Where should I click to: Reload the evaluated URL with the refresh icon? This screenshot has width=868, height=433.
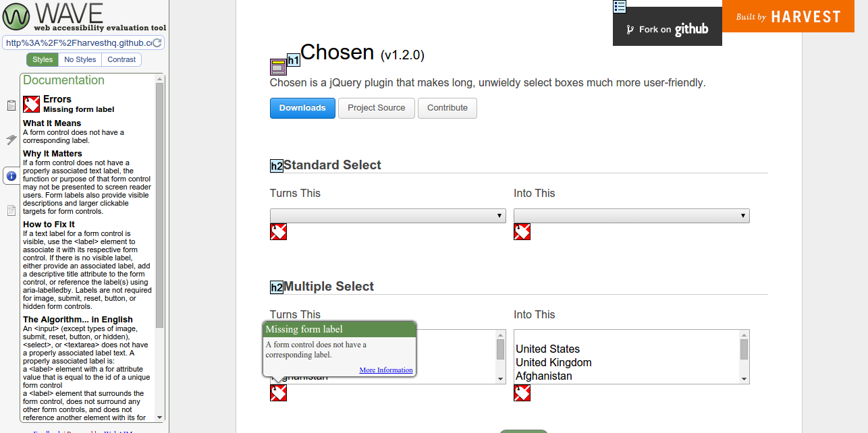point(157,42)
